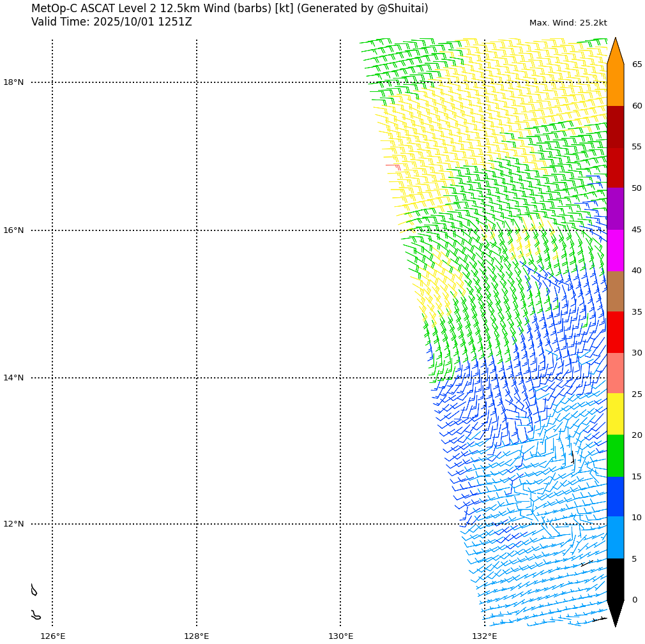Select the green 15-20 kt color band
645x644 pixels.
[x=615, y=456]
